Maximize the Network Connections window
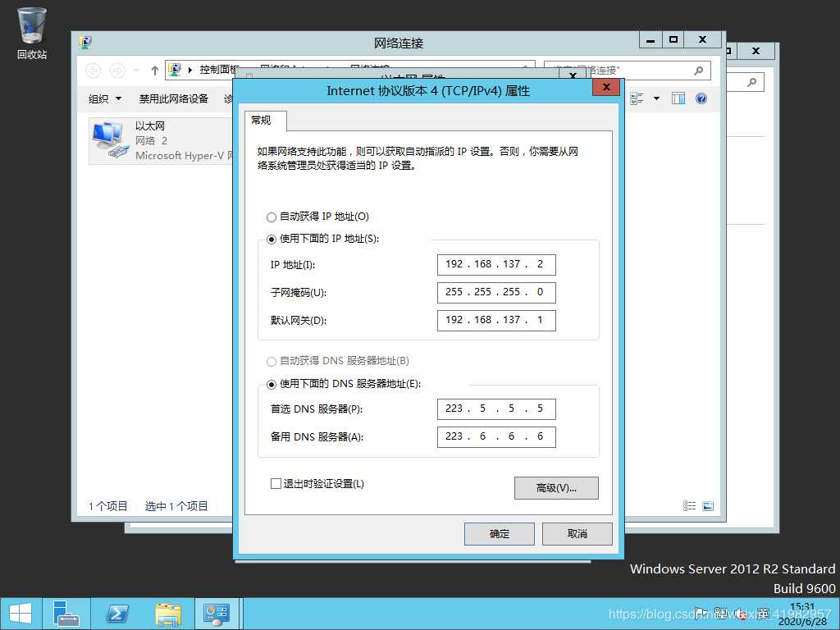Image resolution: width=840 pixels, height=630 pixels. click(x=673, y=39)
